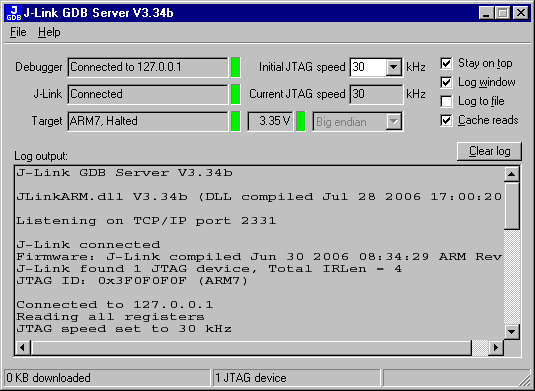Click the log scroll up arrow
This screenshot has width=535, height=391.
point(511,174)
